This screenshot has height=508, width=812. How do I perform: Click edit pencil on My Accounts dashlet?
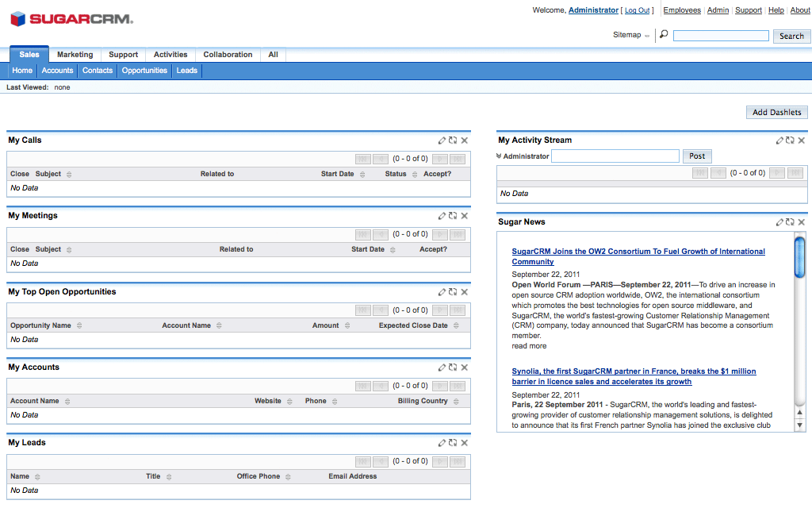click(x=442, y=368)
